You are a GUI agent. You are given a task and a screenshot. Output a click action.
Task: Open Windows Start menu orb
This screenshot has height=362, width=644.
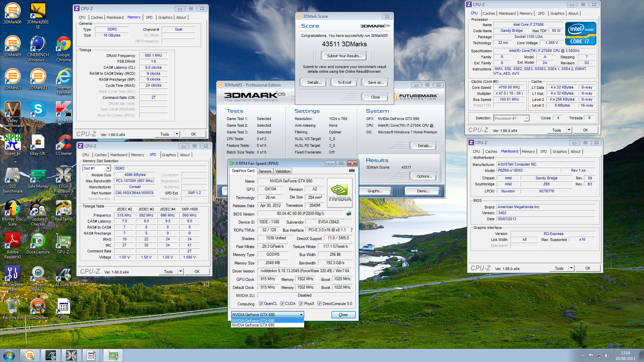pos(9,355)
